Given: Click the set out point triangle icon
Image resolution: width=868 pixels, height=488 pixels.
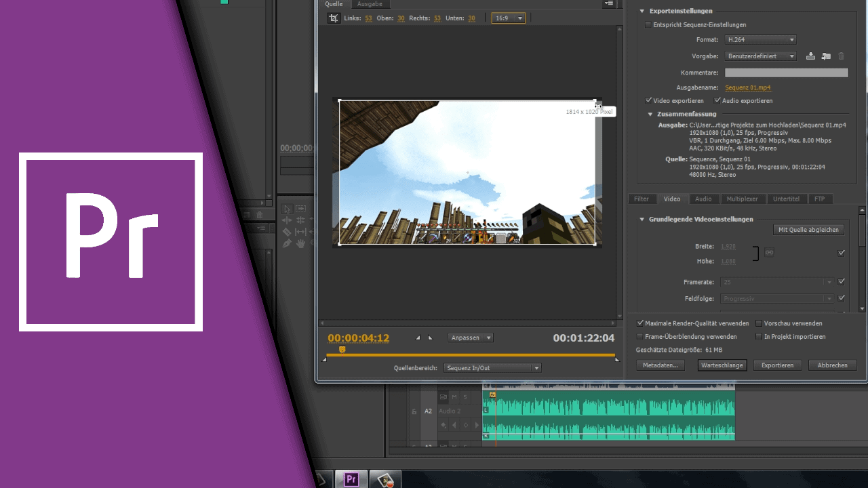Looking at the screenshot, I should (x=430, y=338).
